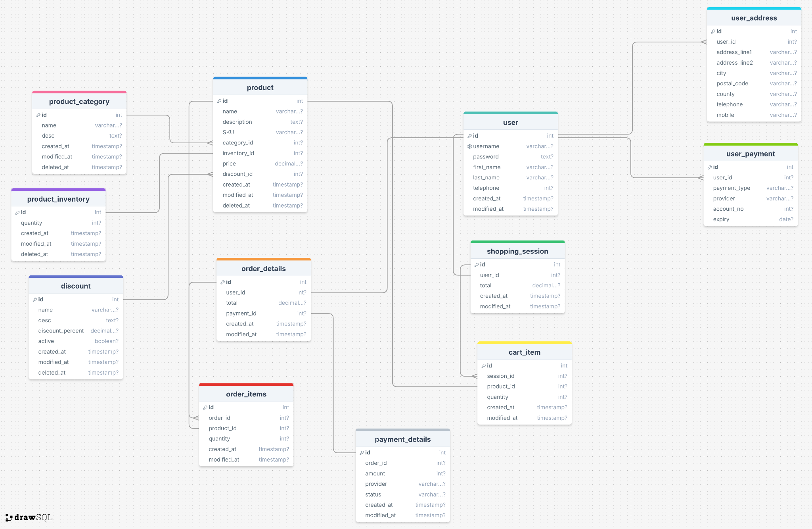Screen dimensions: 812x529
Task: Click the product_inventory table header
Action: 58,199
